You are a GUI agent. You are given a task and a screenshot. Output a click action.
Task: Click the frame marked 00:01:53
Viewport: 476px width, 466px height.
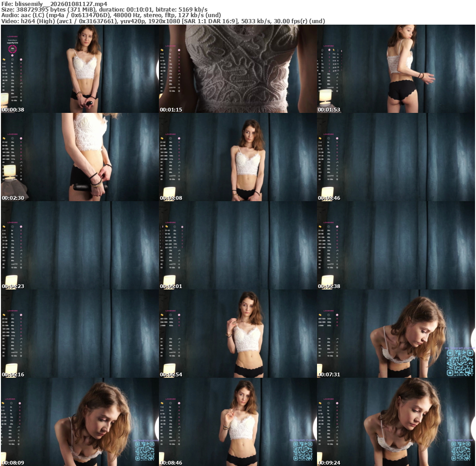396,69
